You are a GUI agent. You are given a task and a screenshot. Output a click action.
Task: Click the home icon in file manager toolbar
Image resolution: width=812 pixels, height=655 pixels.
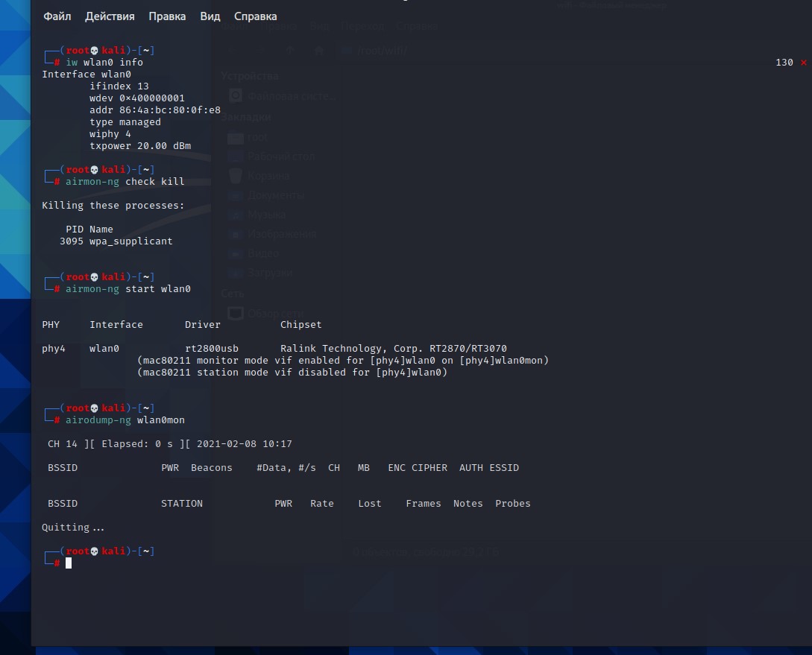319,51
